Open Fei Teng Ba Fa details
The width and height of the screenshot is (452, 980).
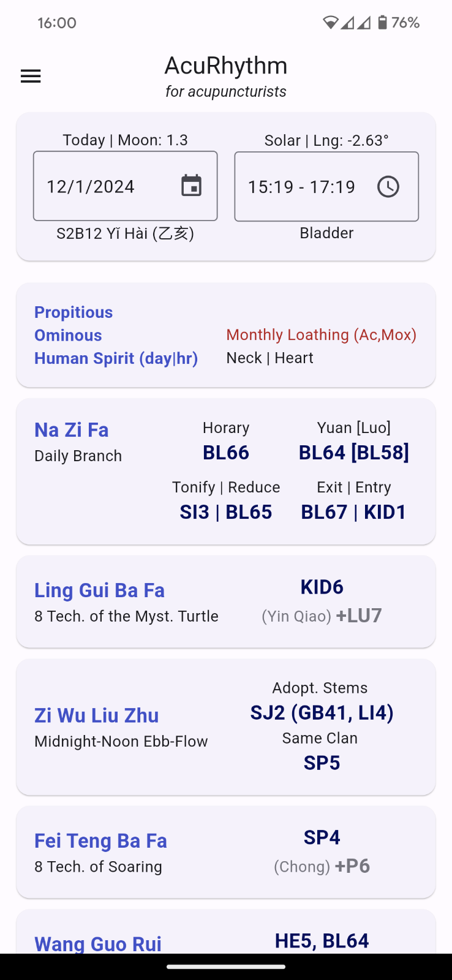point(100,841)
